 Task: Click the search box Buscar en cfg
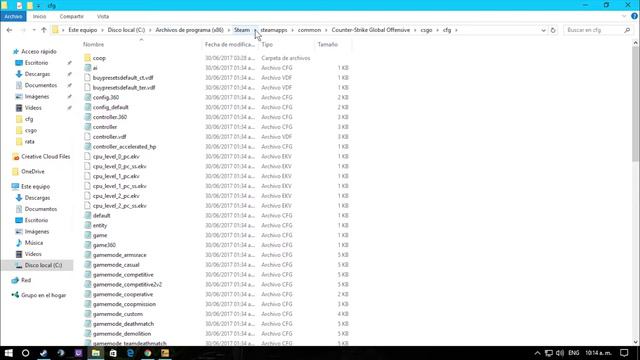pyautogui.click(x=598, y=30)
